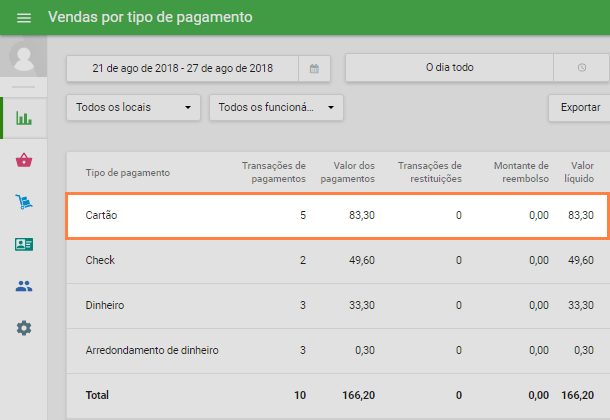Viewport: 610px width, 420px height.
Task: Select the date range 21 de ago - 27 de ago
Action: [182, 68]
